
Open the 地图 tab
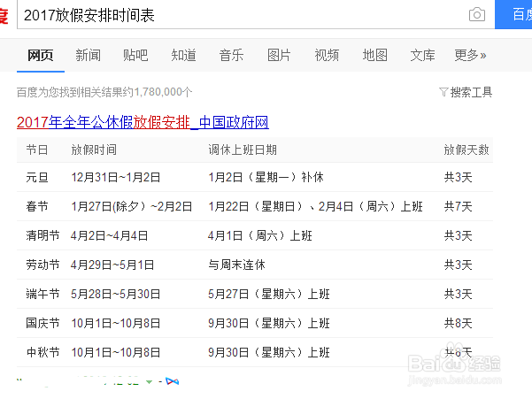375,55
